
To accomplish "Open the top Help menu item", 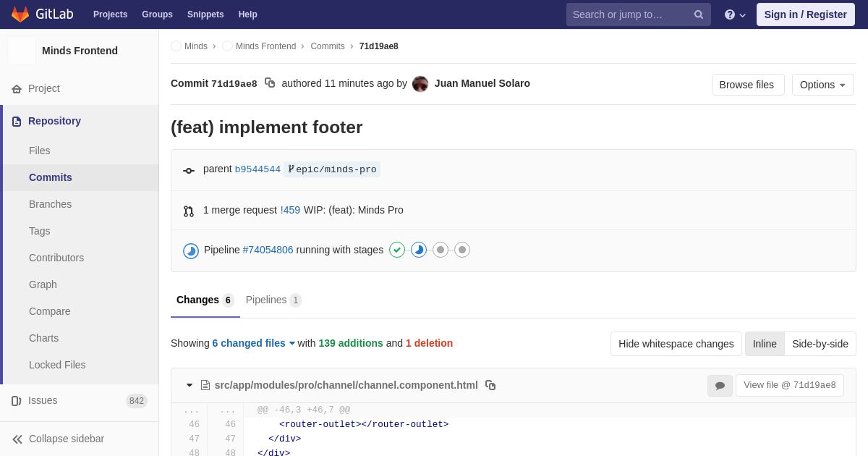I will [248, 14].
